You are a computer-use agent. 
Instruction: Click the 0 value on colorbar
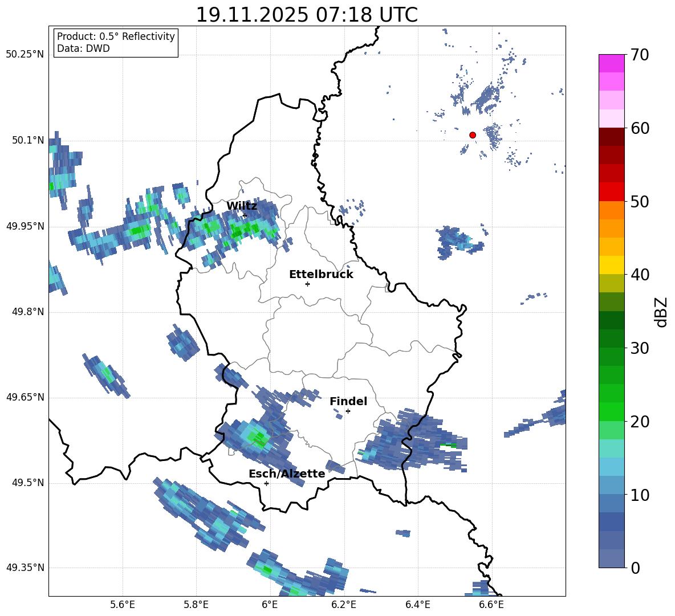click(x=636, y=568)
